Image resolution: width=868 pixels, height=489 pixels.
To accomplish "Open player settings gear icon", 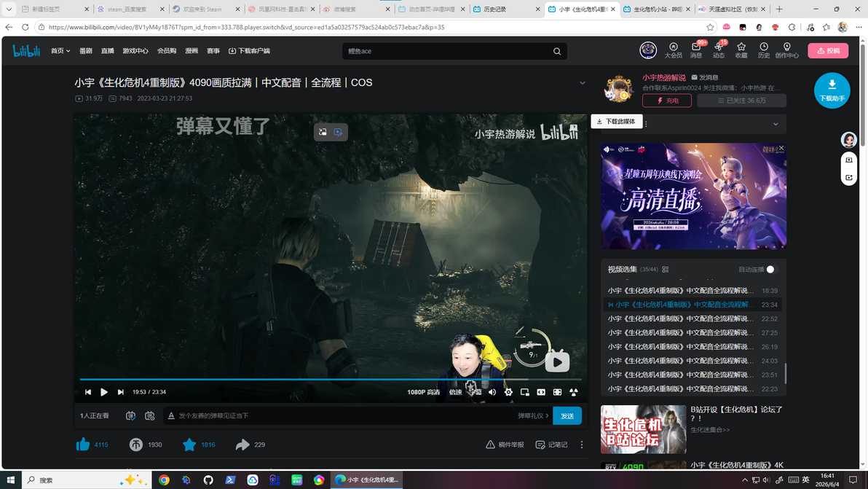I will [508, 392].
